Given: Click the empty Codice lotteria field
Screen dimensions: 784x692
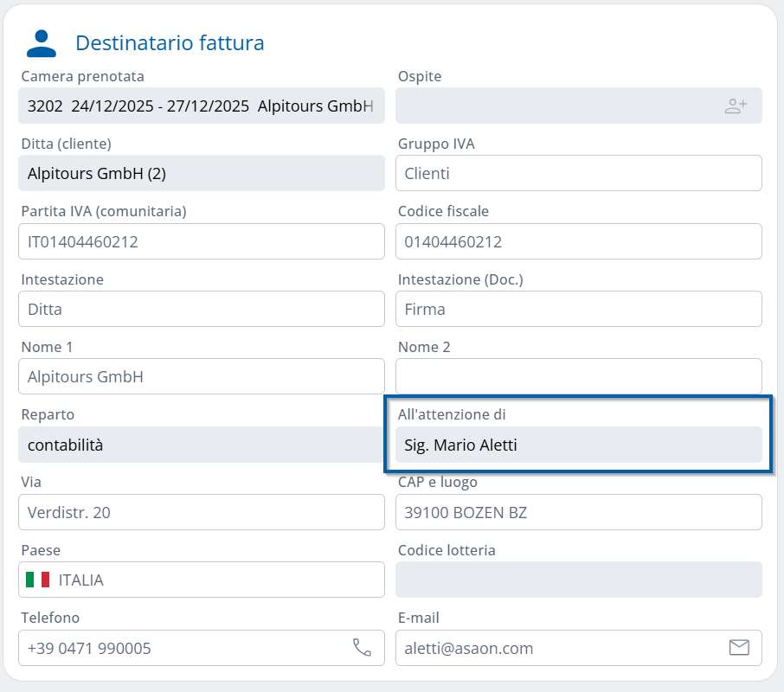Looking at the screenshot, I should click(578, 580).
